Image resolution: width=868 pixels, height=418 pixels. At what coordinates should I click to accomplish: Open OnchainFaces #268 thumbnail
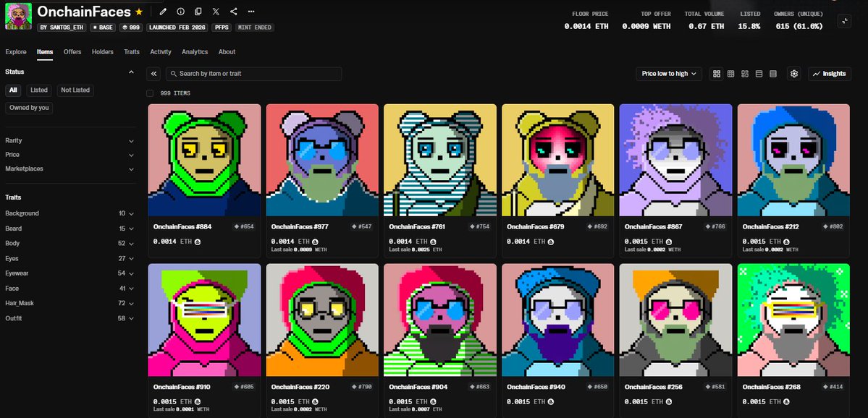(x=794, y=320)
